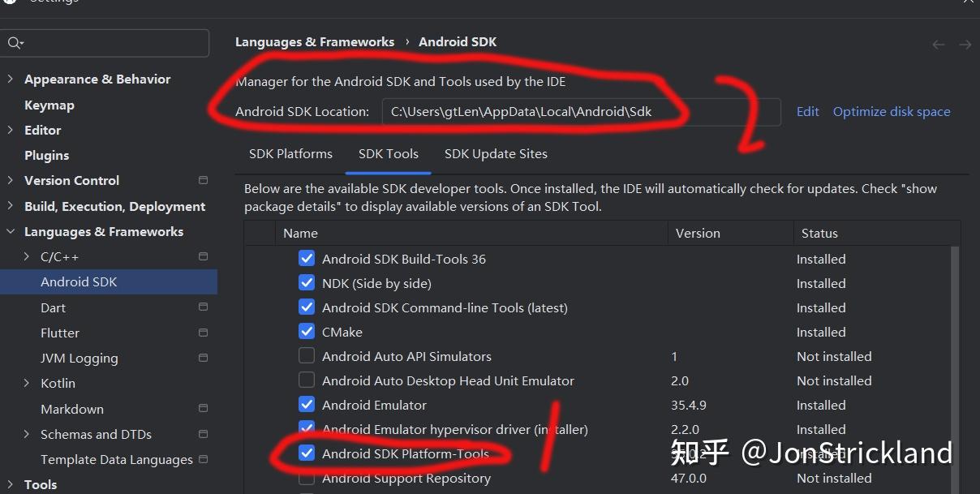Uncheck Android SDK Build-Tools 36
Screen dimensions: 980x494
[x=307, y=258]
